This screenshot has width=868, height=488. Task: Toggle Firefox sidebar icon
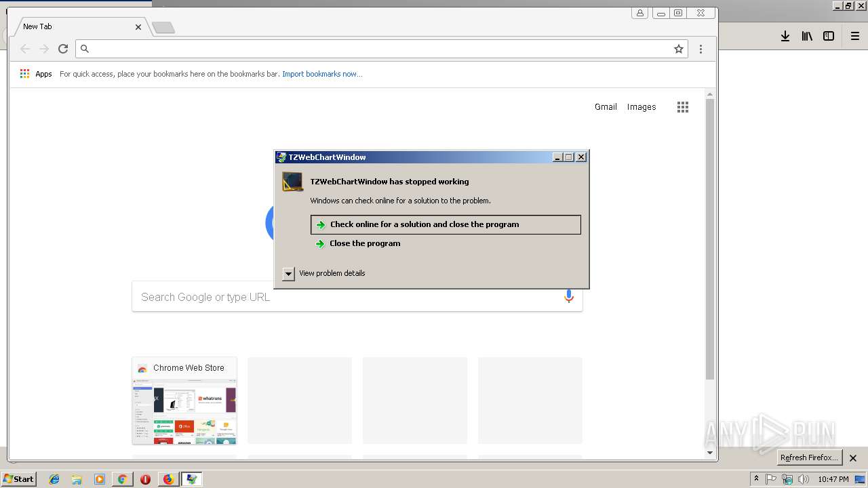coord(829,36)
